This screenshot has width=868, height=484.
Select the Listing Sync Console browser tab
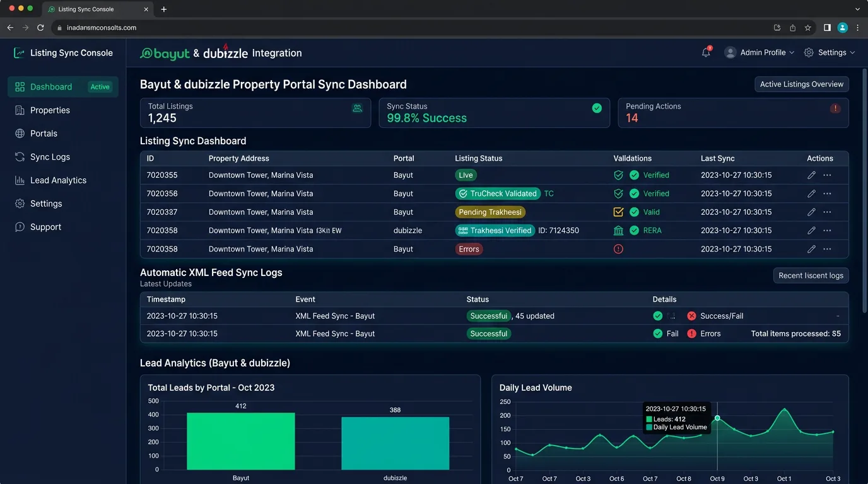click(98, 9)
